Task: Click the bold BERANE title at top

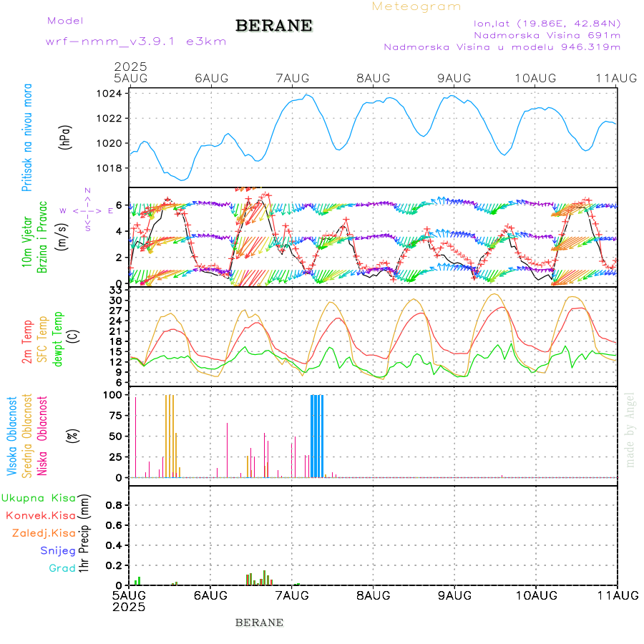Action: coord(274,26)
